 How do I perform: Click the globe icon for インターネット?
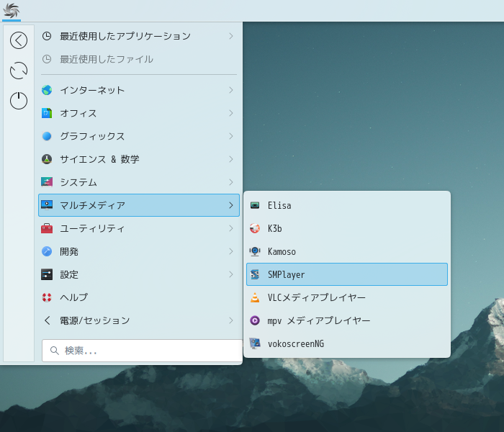(47, 90)
